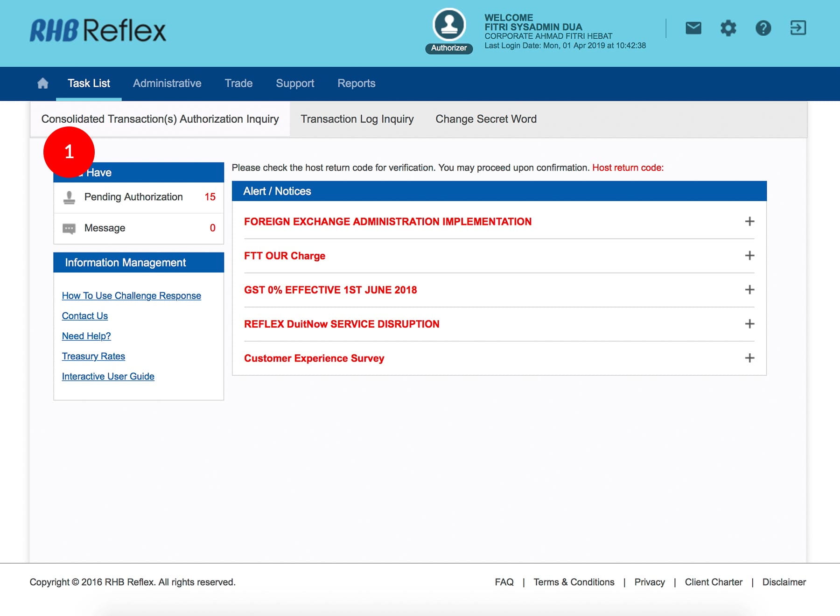This screenshot has height=616, width=840.
Task: Expand REFLEX DuitNow Service Disruption notice
Action: point(749,324)
